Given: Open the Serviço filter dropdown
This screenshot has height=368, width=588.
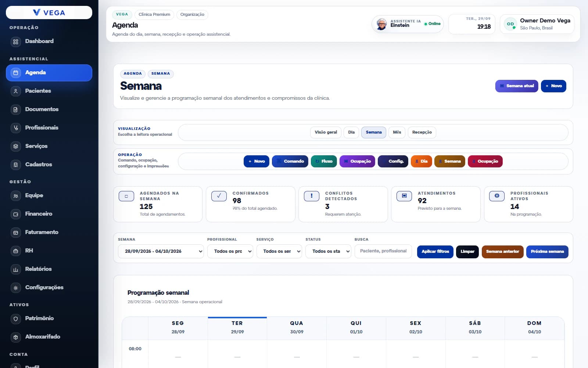Looking at the screenshot, I should click(279, 251).
